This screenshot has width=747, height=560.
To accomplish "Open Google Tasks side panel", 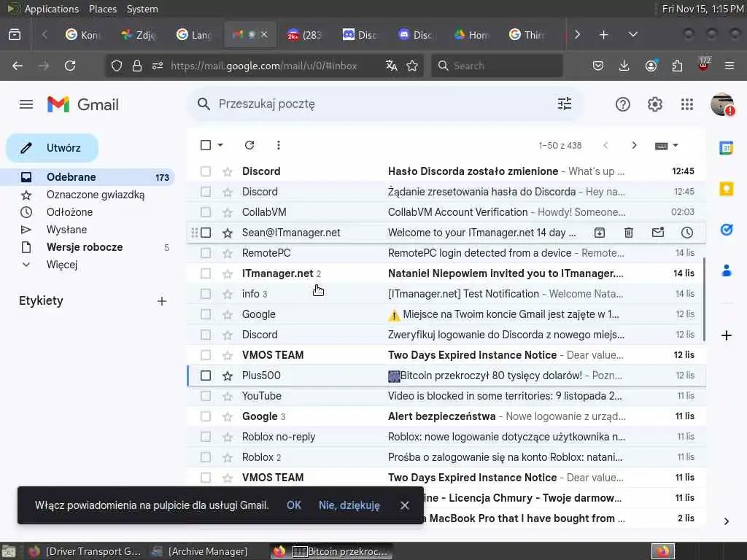I will pos(727,230).
